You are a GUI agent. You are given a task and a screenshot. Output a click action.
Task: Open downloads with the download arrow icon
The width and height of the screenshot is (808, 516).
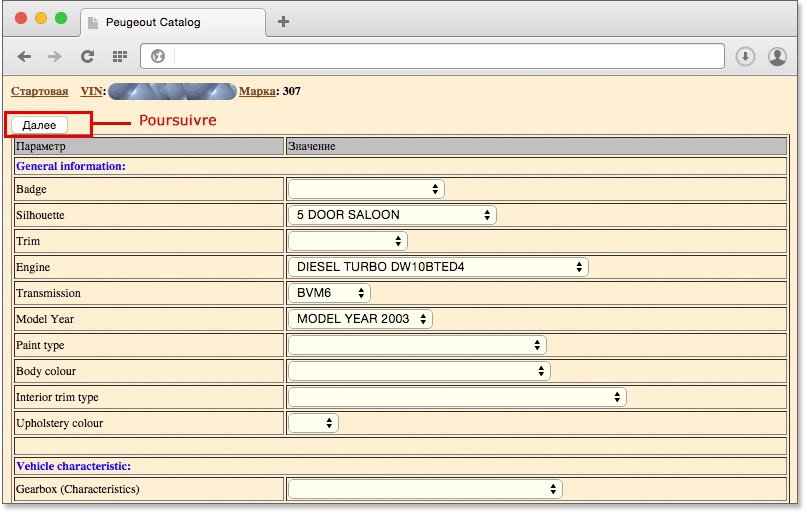[745, 56]
